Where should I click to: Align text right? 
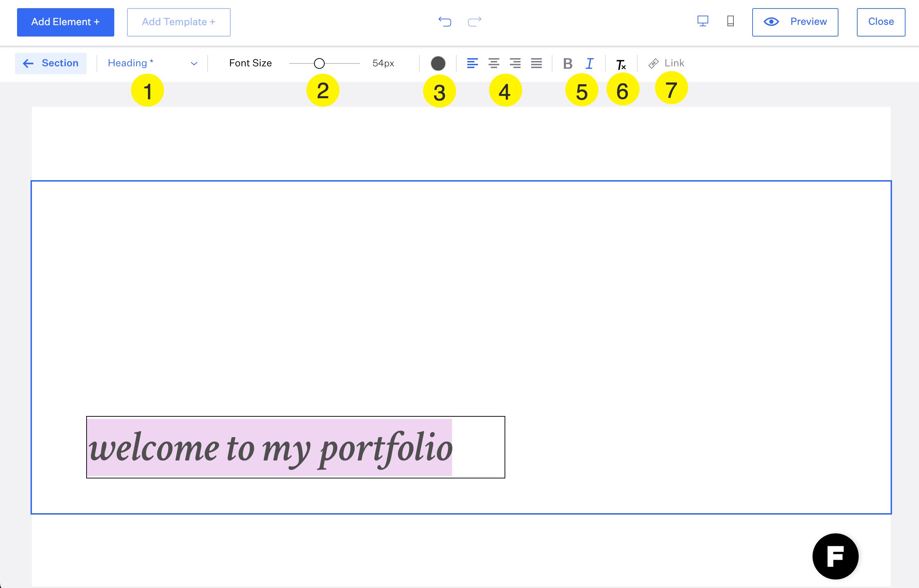515,63
